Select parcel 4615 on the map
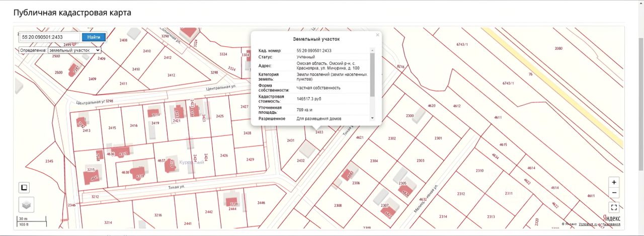The image size is (644, 236). pyautogui.click(x=503, y=145)
